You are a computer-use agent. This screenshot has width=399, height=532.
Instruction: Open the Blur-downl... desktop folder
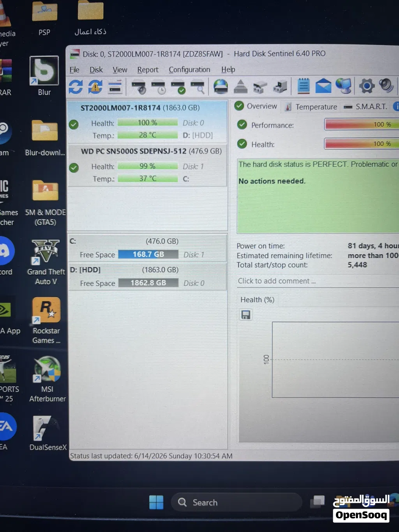tap(45, 138)
